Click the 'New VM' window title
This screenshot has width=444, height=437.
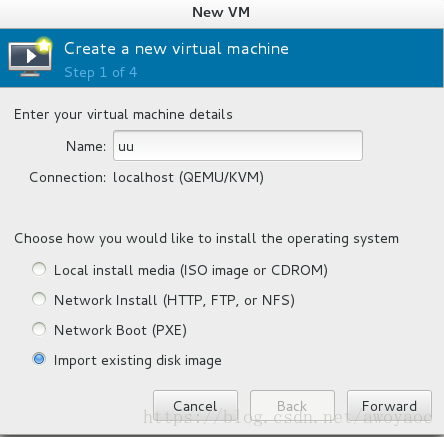pyautogui.click(x=221, y=13)
